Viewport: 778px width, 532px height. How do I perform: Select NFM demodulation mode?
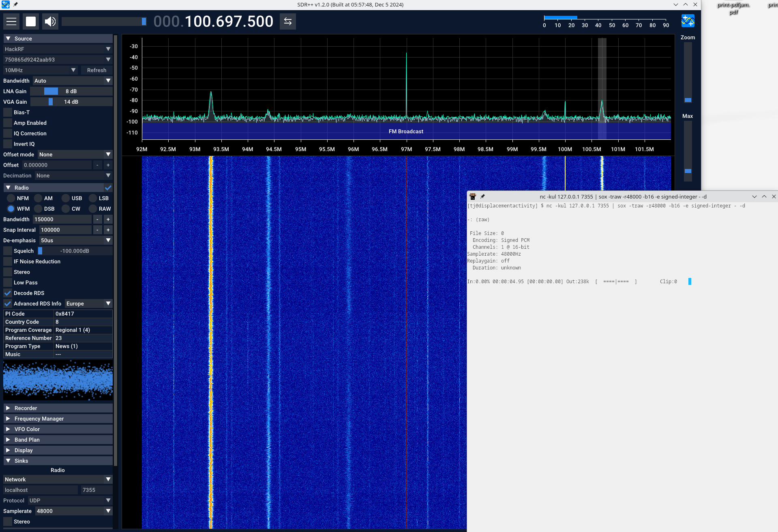pos(11,198)
